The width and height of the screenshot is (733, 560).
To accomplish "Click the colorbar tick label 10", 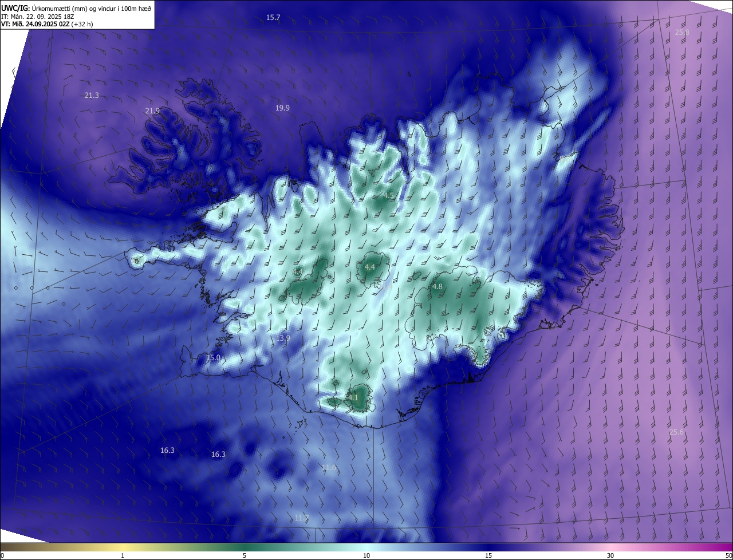I will click(x=366, y=555).
